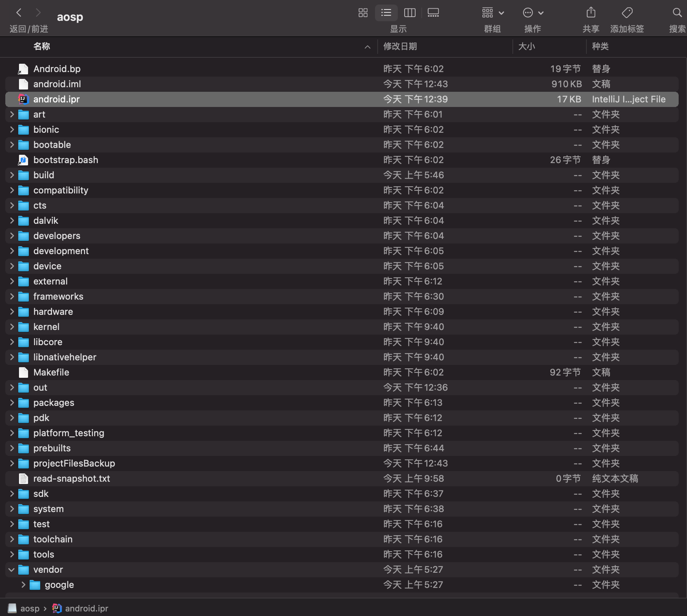Image resolution: width=687 pixels, height=616 pixels.
Task: Select the read-snapshot.txt file icon
Action: coord(23,478)
